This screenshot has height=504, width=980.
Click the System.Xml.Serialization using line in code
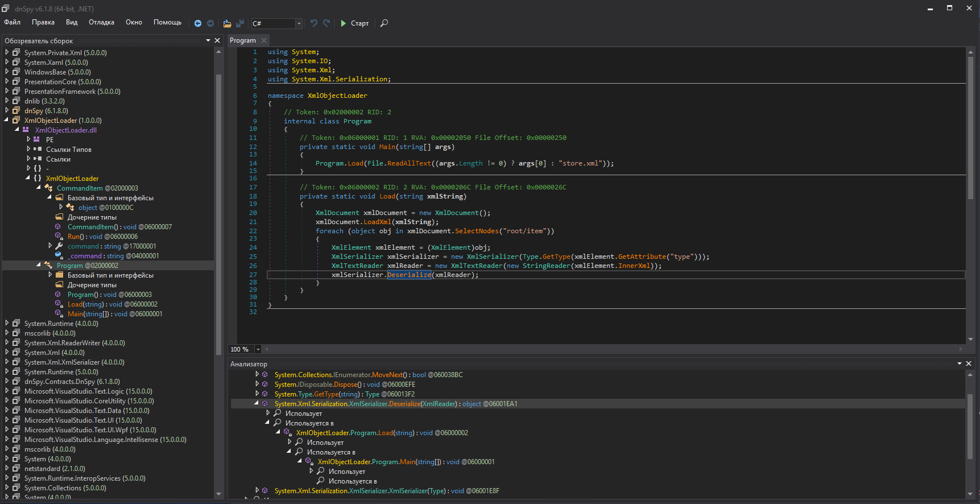point(329,79)
